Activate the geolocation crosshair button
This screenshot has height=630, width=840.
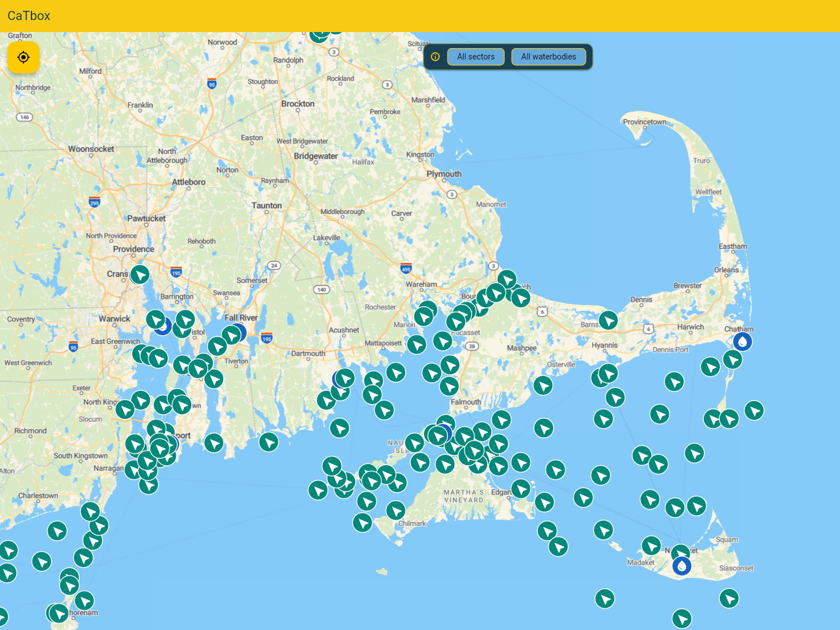pos(23,57)
